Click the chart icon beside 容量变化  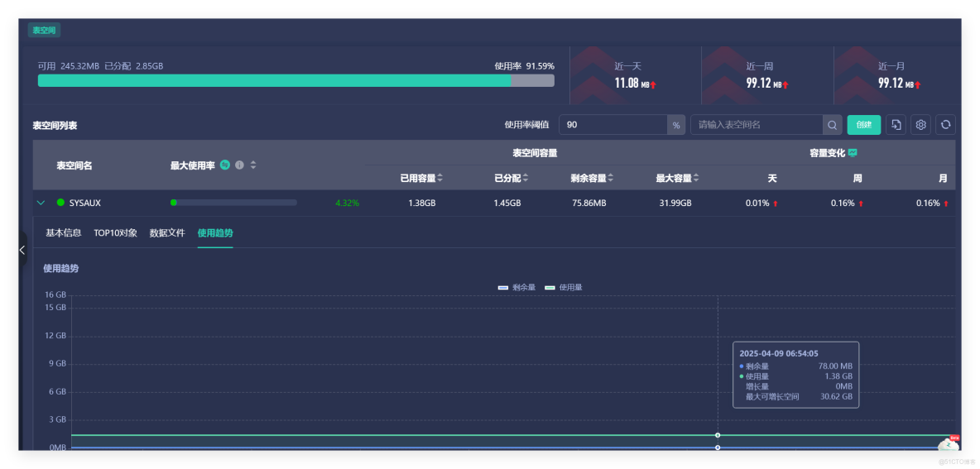tap(853, 153)
